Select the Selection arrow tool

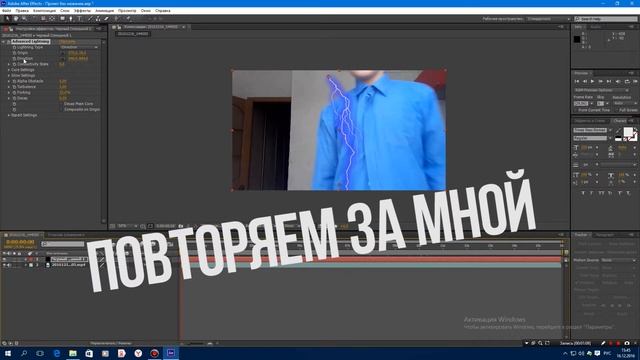[7, 18]
